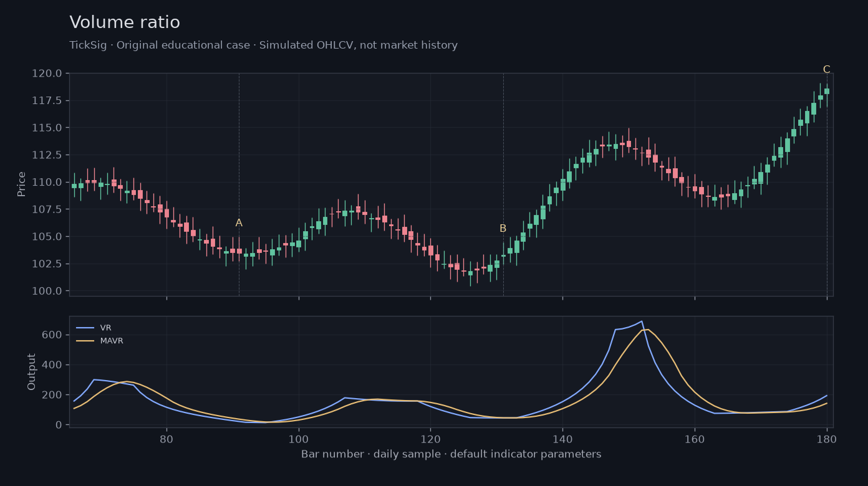Click x-axis tick label 100
Viewport: 868px width, 486px height.
click(x=299, y=438)
